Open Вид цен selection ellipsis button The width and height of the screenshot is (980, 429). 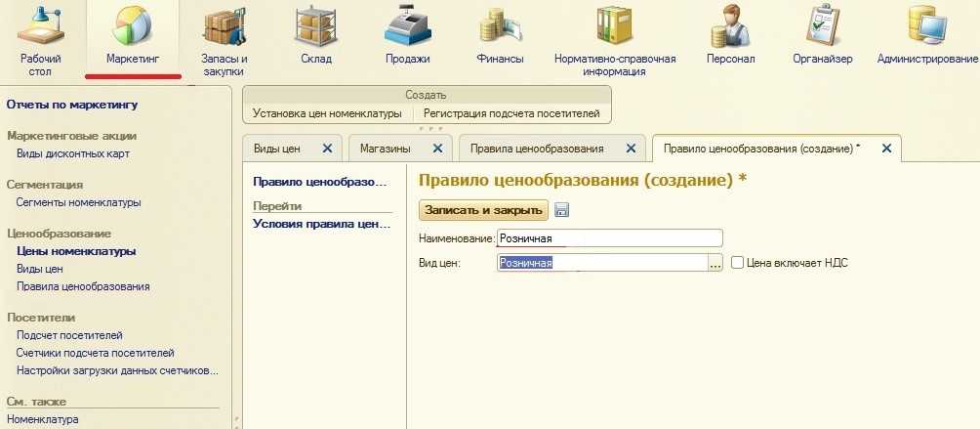[x=715, y=263]
